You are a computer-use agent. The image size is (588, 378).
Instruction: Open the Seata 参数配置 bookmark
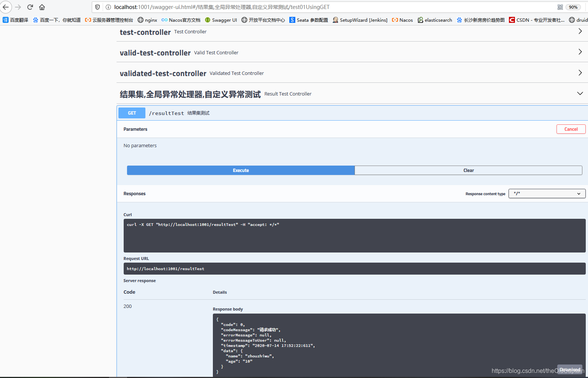tap(309, 20)
